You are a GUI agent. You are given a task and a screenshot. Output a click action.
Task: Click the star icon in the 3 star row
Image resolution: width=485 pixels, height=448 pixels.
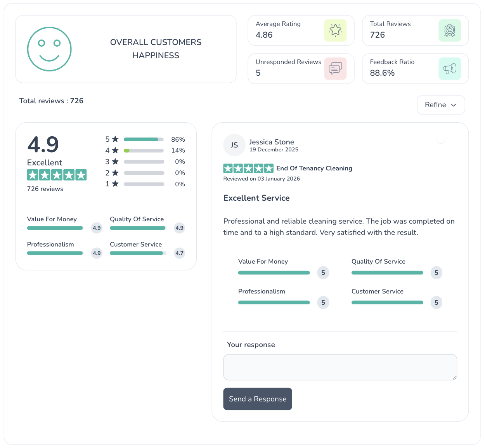(115, 161)
